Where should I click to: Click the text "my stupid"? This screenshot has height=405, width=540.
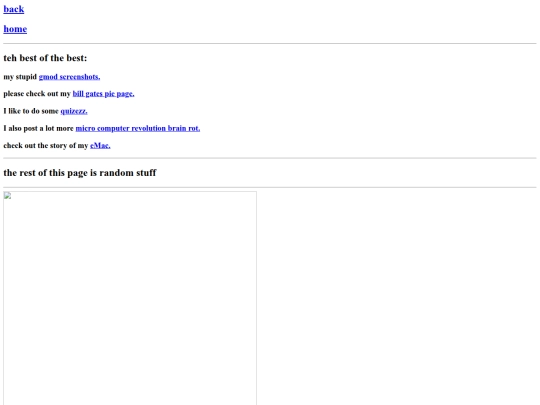tap(20, 77)
